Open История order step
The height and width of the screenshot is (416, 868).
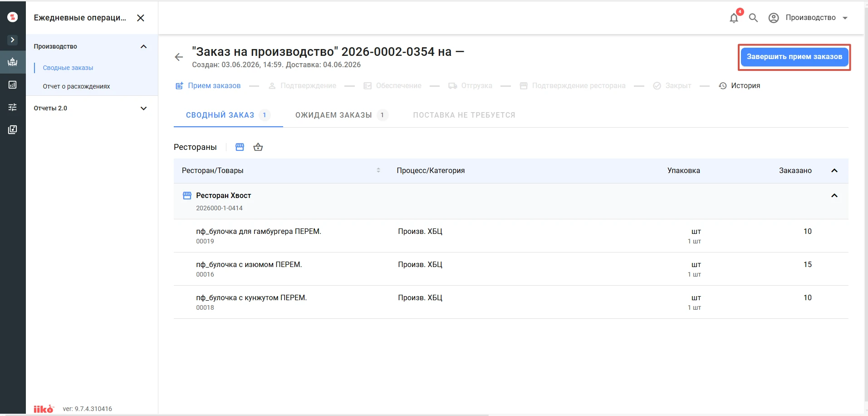(740, 86)
